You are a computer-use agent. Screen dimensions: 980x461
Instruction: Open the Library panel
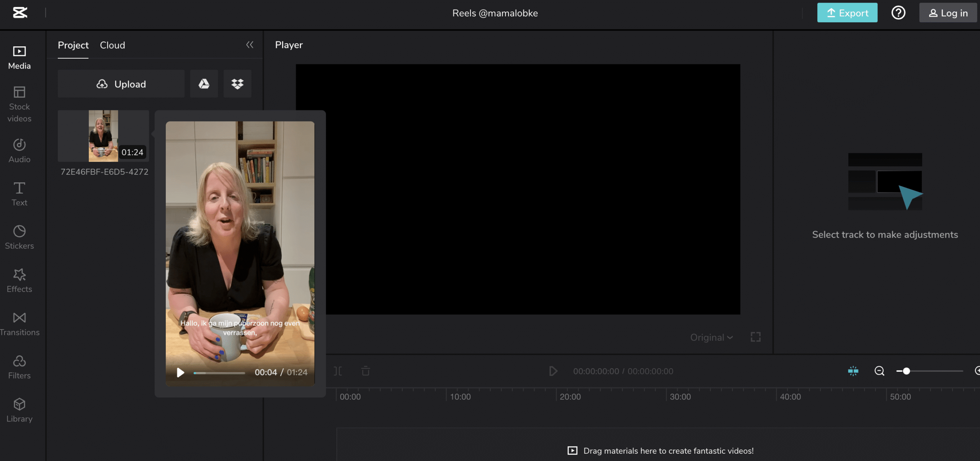tap(19, 410)
